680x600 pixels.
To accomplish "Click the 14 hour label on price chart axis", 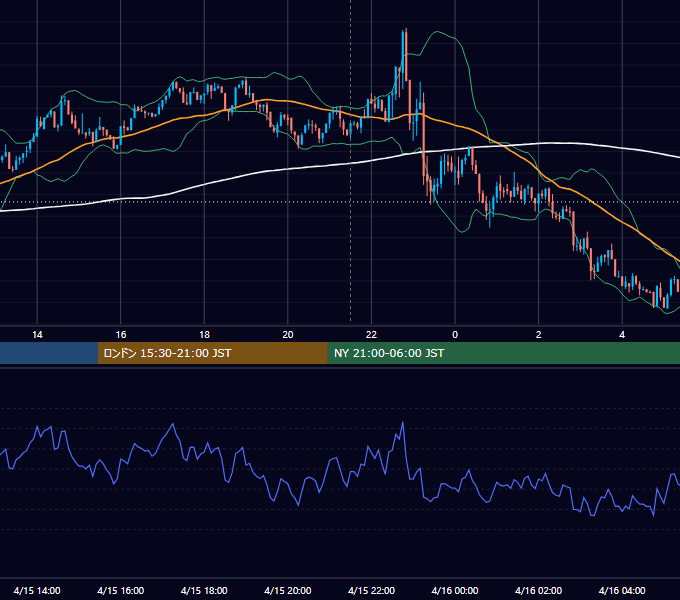I will click(x=37, y=335).
